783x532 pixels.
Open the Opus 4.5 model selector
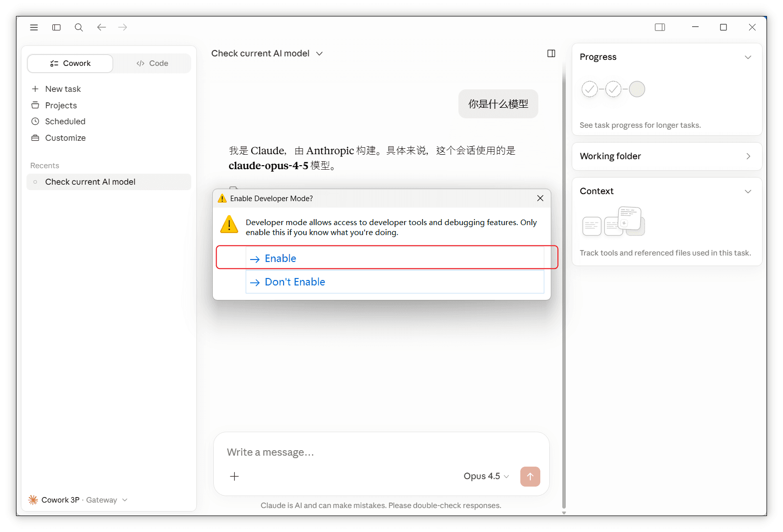click(x=486, y=476)
